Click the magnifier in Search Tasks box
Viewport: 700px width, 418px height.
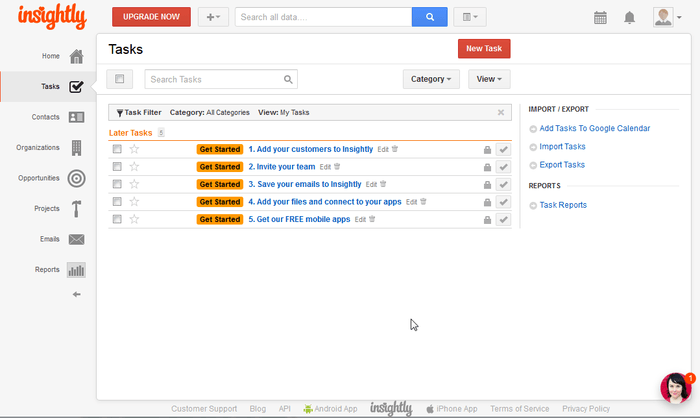(x=288, y=79)
